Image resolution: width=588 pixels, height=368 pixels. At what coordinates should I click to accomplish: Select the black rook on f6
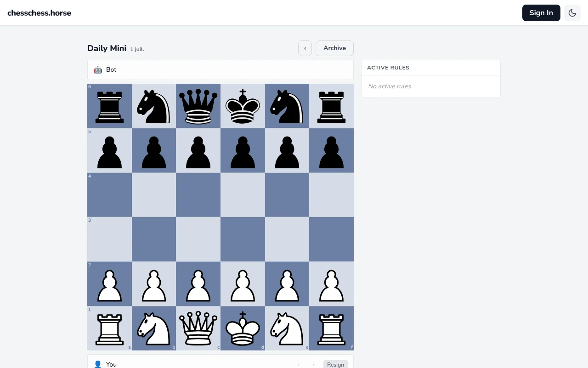click(332, 106)
